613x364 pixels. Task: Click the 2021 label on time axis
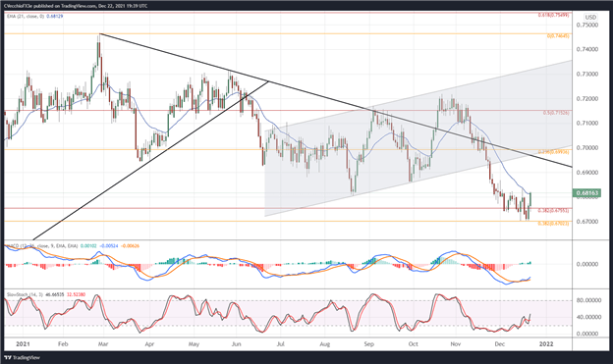[x=23, y=343]
